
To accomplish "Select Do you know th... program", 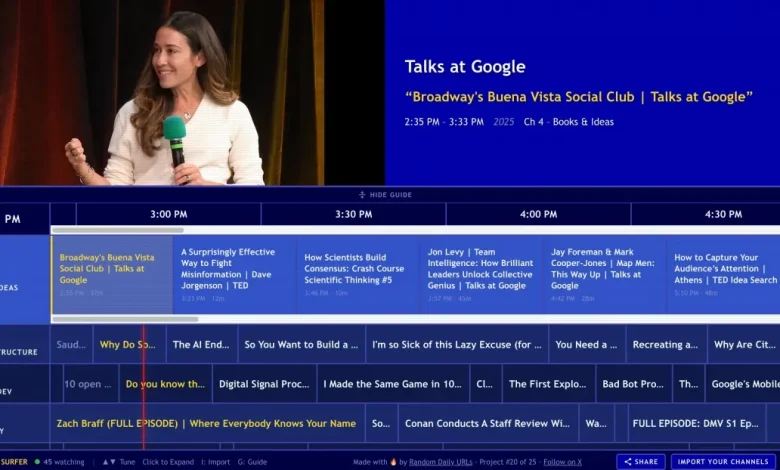I will [x=166, y=384].
